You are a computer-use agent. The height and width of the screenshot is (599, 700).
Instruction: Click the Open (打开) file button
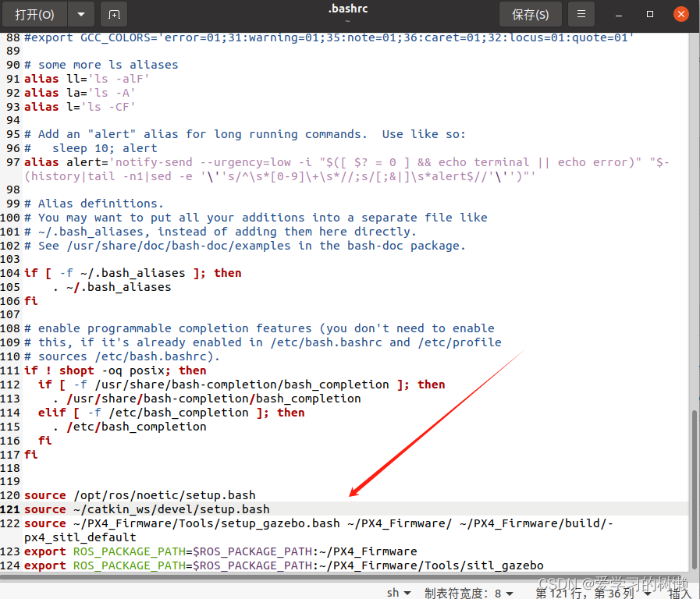35,14
